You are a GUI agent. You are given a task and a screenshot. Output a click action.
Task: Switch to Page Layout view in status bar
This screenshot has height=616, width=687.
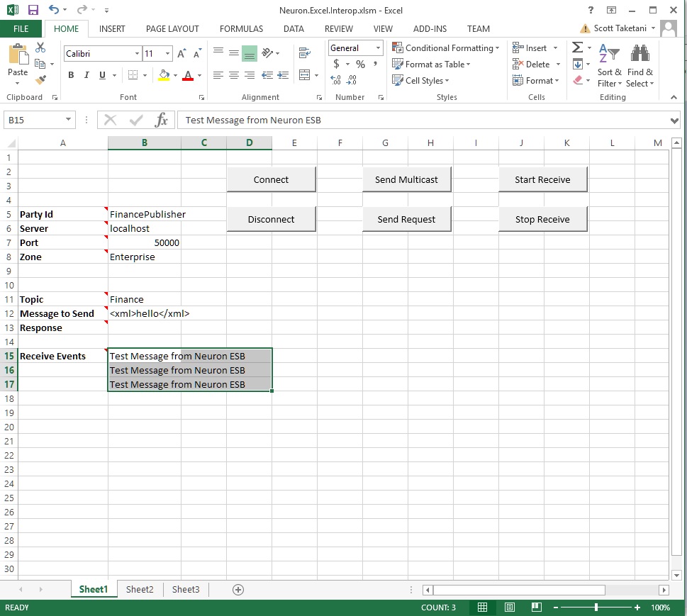coord(510,607)
